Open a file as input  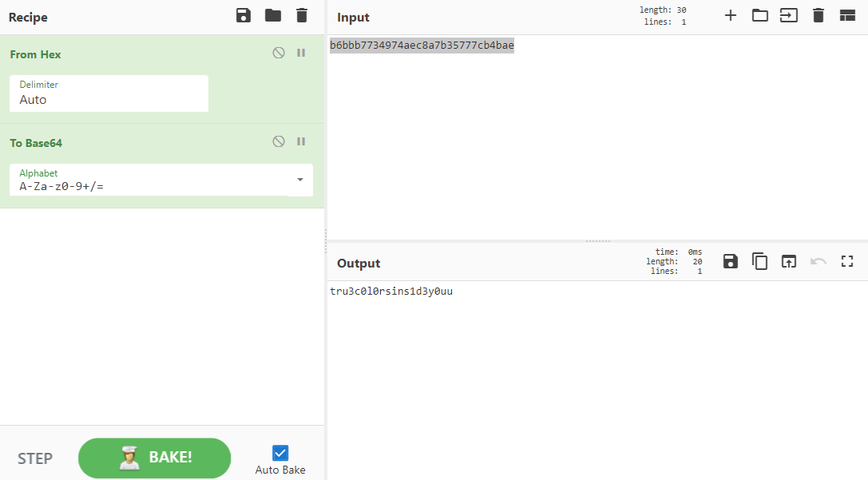coord(759,14)
